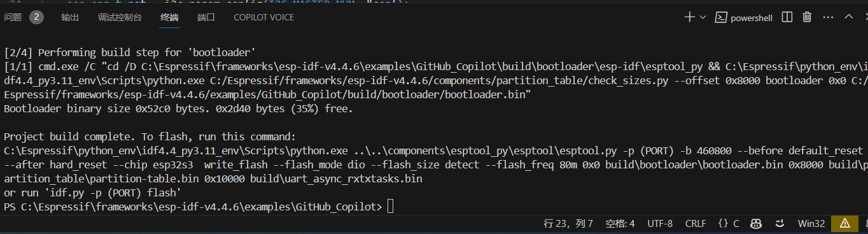
Task: Open the launch profile dropdown arrow
Action: 703,17
